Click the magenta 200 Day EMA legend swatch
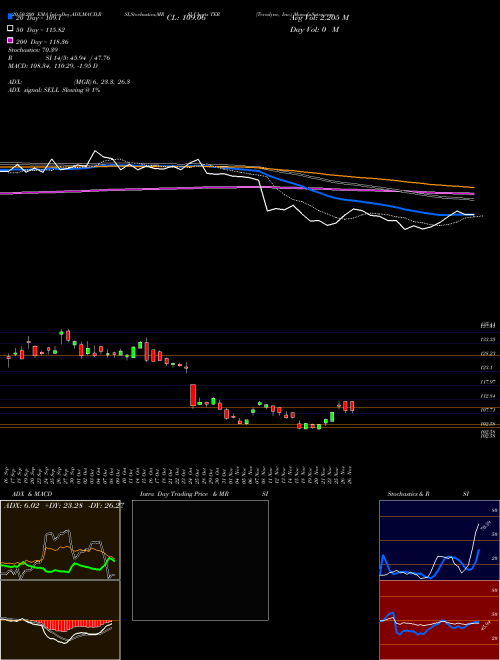 (x=10, y=40)
